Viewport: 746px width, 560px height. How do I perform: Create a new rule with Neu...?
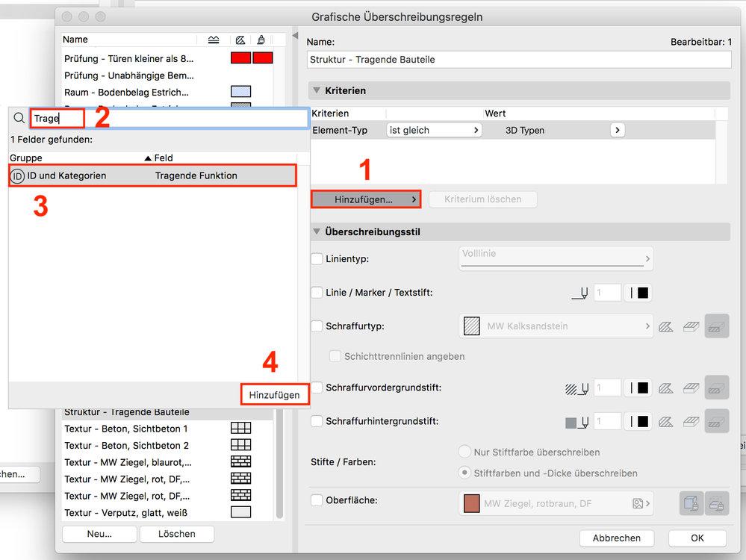coord(99,534)
